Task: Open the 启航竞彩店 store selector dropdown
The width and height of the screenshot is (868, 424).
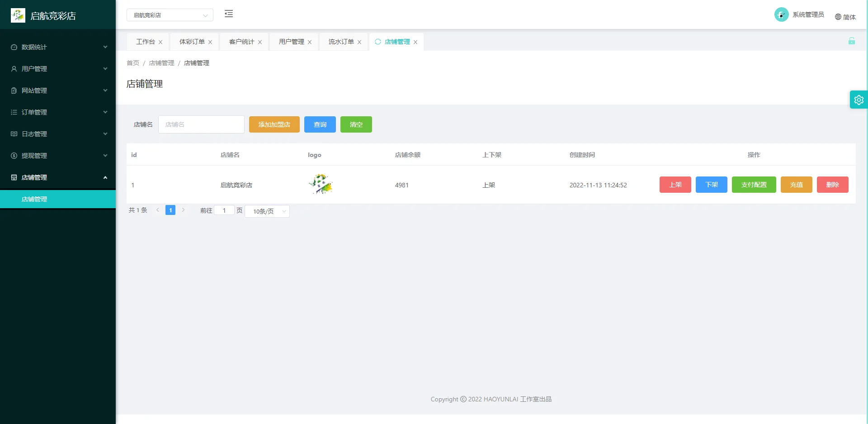Action: [x=170, y=15]
